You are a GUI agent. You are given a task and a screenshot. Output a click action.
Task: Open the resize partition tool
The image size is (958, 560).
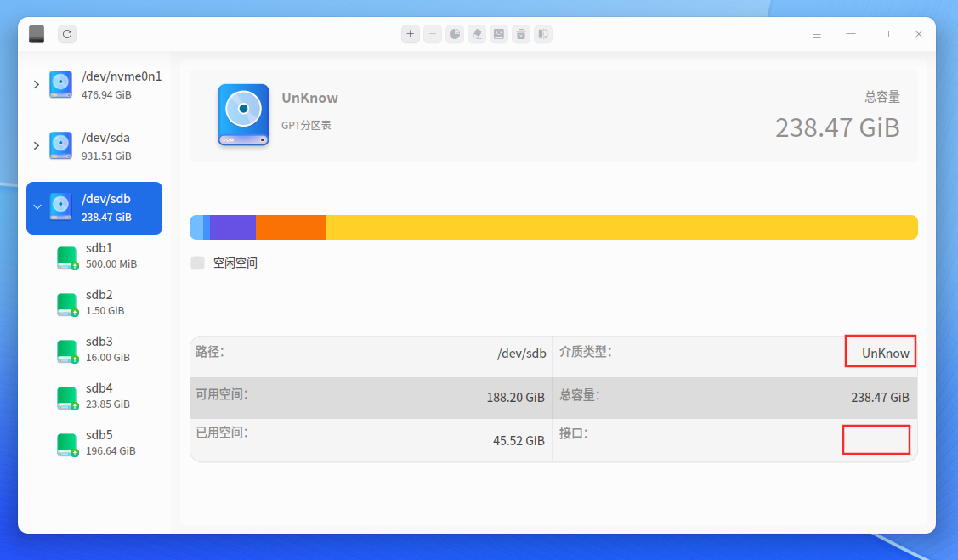[x=543, y=34]
